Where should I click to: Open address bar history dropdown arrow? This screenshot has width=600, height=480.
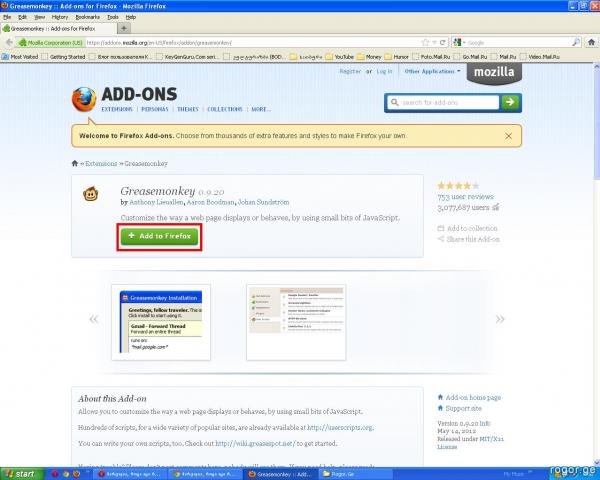tap(435, 42)
